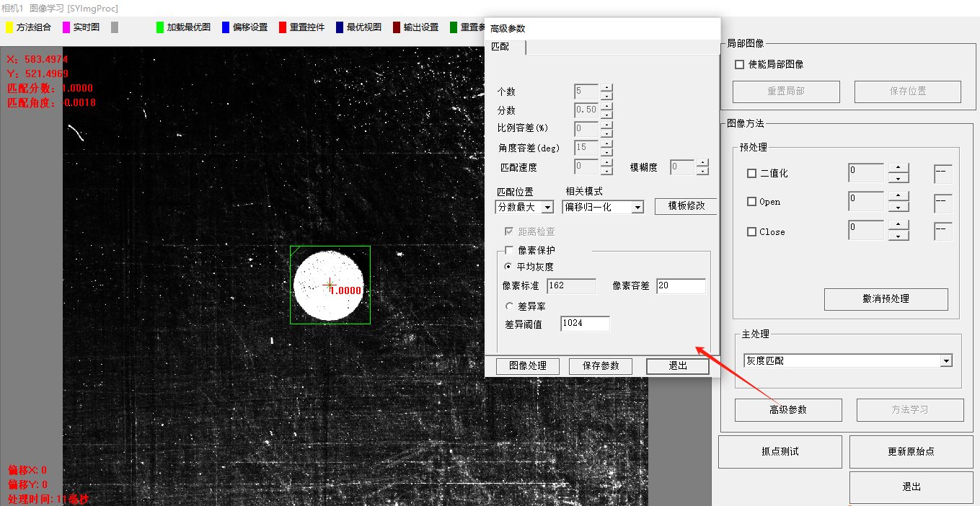Image resolution: width=980 pixels, height=506 pixels.
Task: Toggle the 二值化 preprocessing checkbox
Action: [x=751, y=174]
